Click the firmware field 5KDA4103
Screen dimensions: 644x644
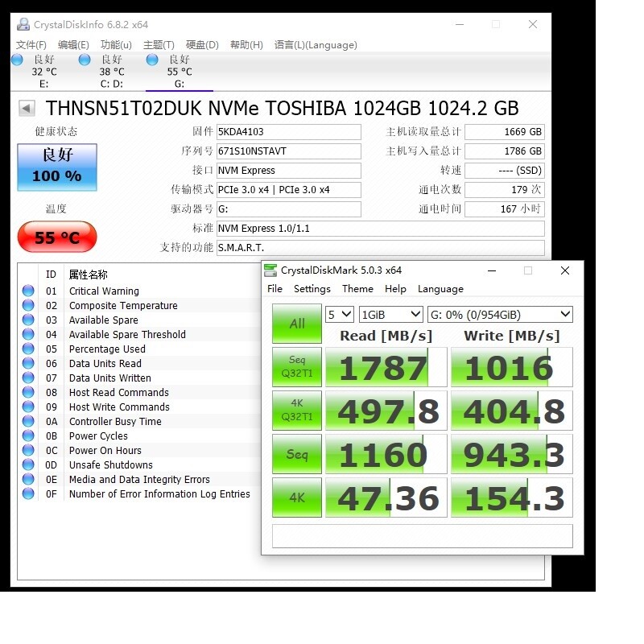click(x=289, y=132)
